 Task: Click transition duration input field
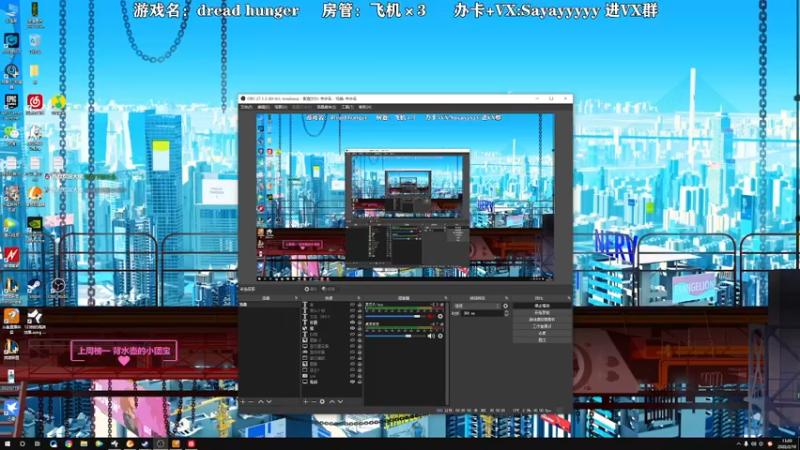[482, 313]
